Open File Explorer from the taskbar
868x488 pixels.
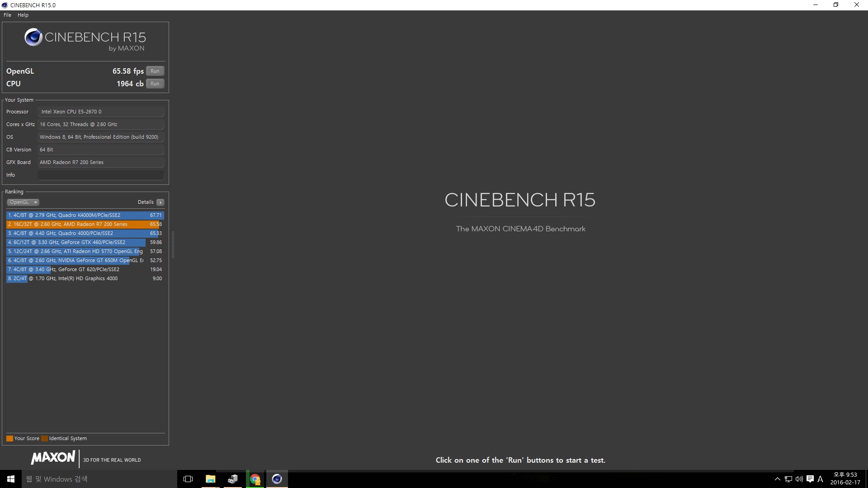210,479
